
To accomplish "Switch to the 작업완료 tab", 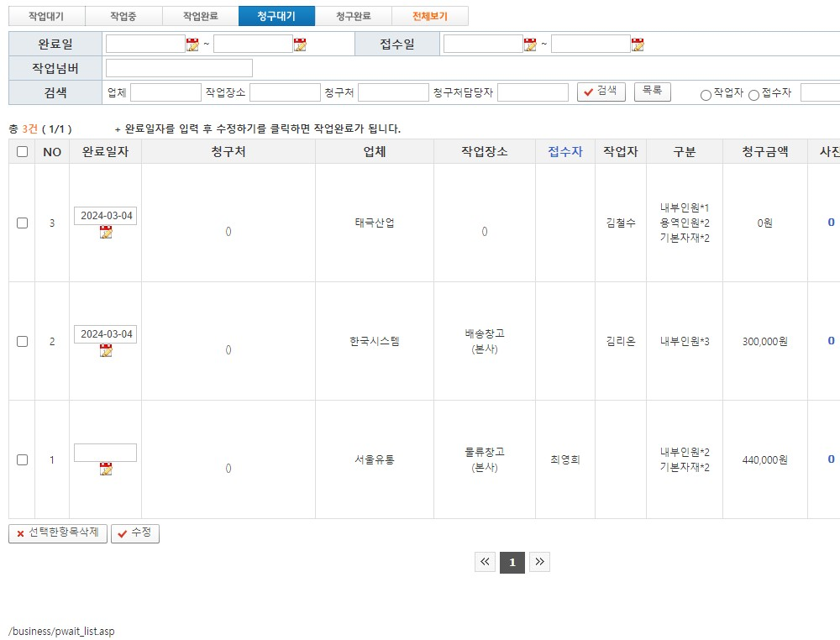I will click(200, 16).
